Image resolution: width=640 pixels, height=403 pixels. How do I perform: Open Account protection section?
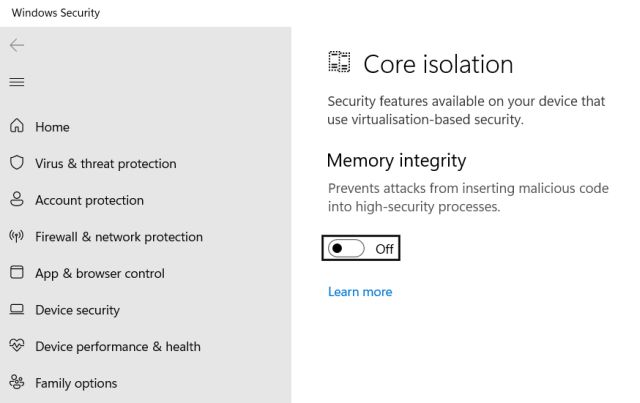pyautogui.click(x=89, y=200)
